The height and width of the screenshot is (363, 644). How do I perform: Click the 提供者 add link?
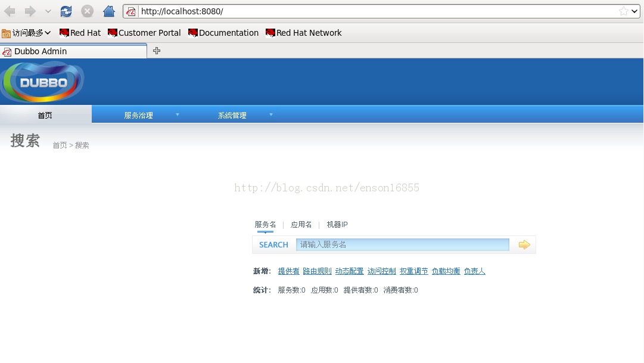point(289,271)
